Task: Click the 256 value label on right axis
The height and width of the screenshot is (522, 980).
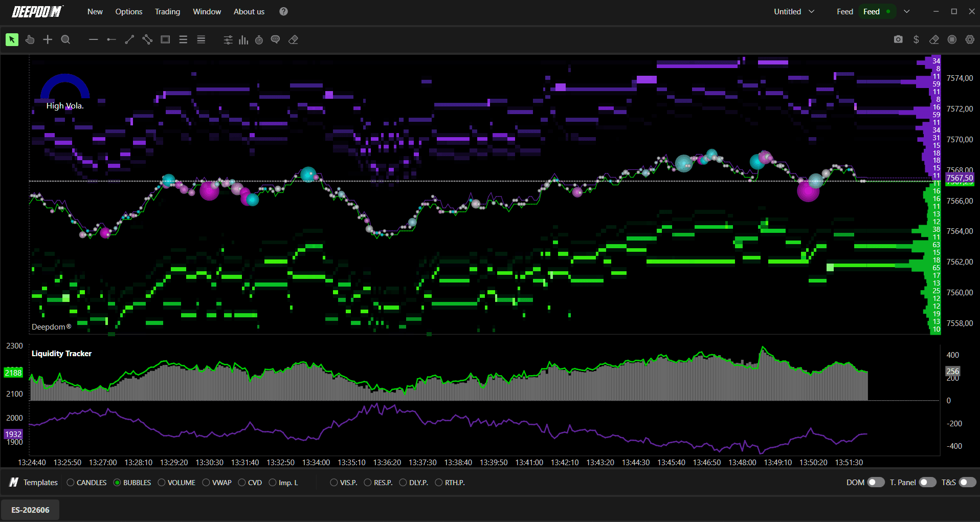Action: pyautogui.click(x=952, y=372)
